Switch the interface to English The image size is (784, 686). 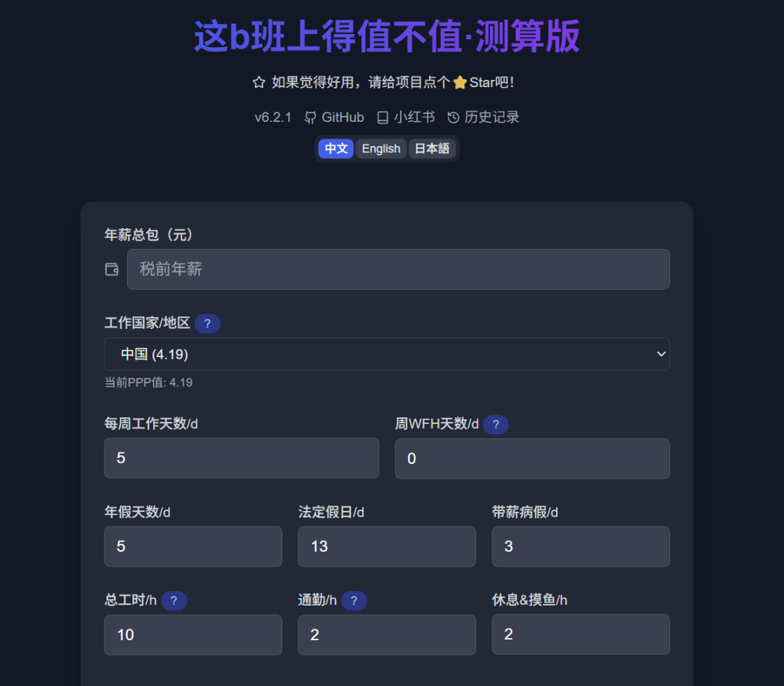tap(380, 148)
